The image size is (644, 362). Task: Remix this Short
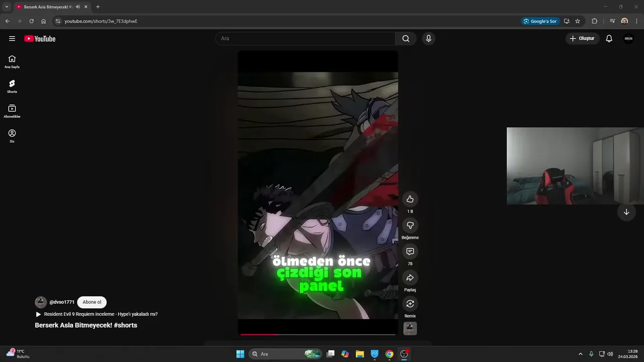click(410, 304)
